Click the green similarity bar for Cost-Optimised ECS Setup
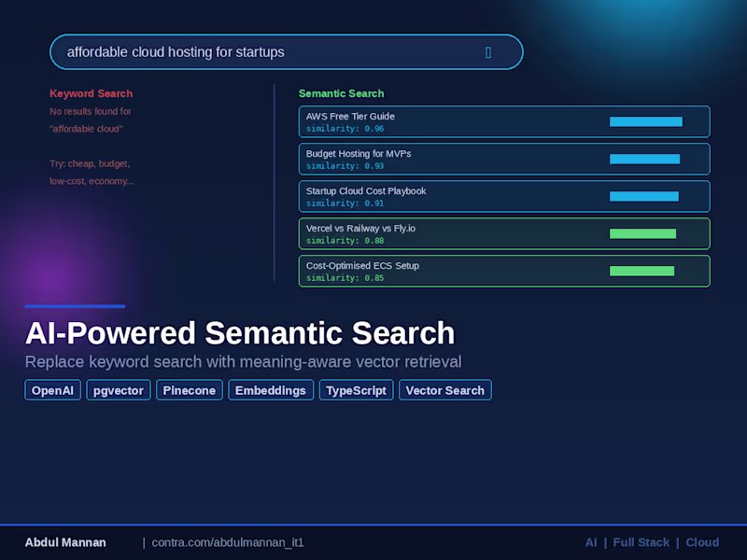 coord(641,271)
